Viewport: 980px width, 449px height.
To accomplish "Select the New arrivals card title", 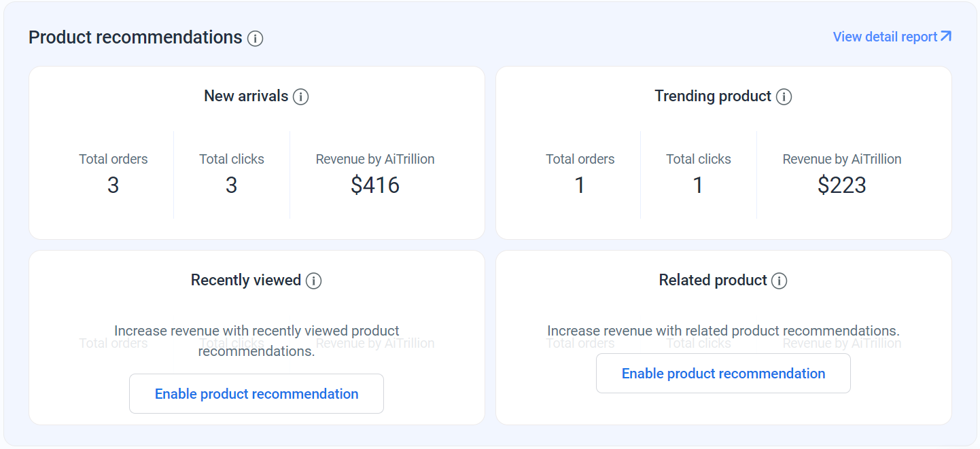I will point(246,96).
